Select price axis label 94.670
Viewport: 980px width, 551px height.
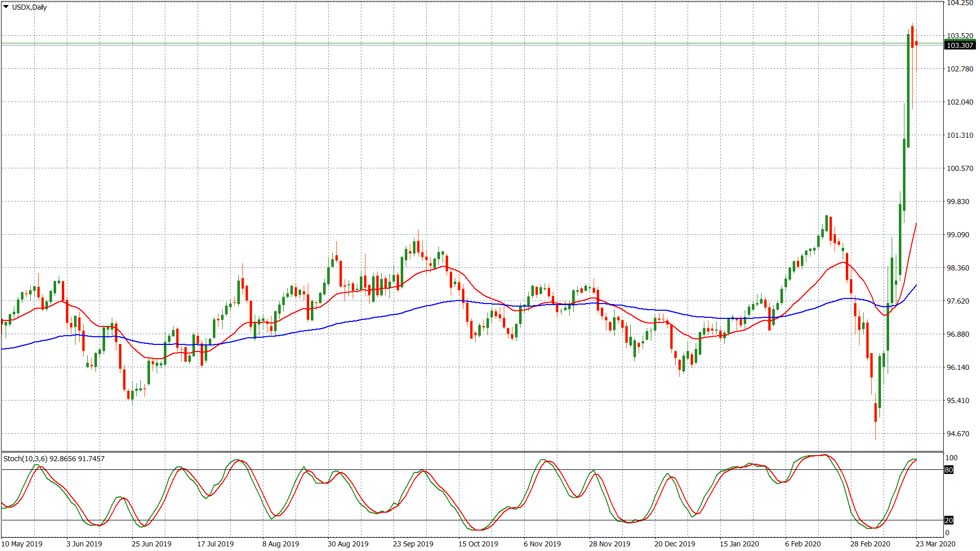point(958,434)
